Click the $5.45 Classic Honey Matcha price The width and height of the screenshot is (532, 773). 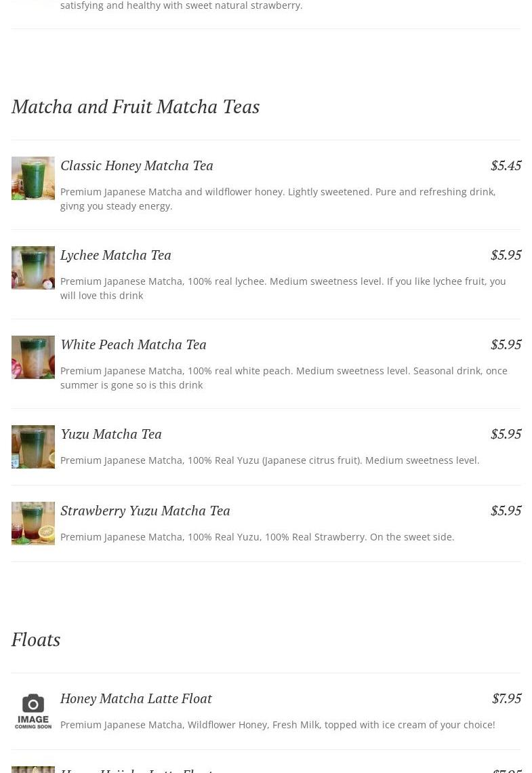click(506, 165)
